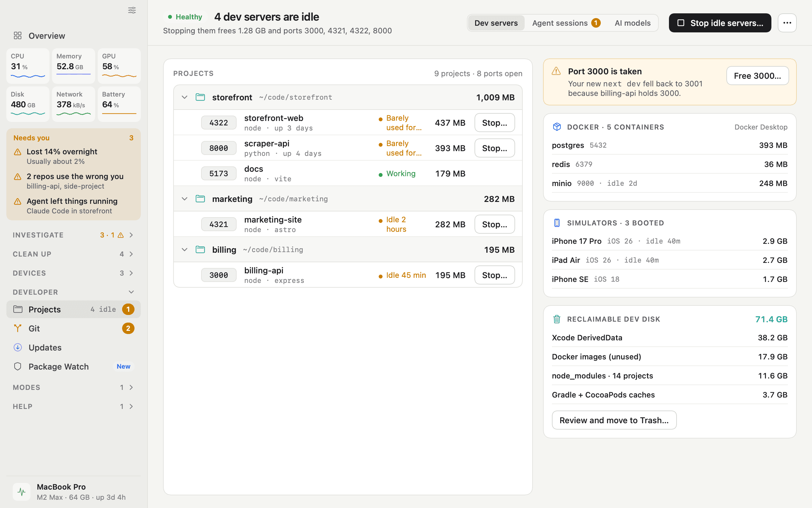This screenshot has width=812, height=508.
Task: Select the Agent left things running alert
Action: pos(74,206)
